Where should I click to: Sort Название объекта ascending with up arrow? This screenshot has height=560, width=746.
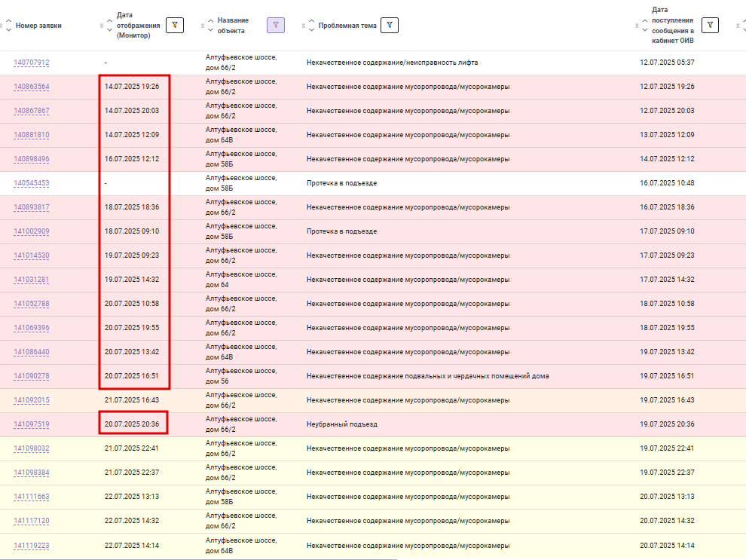coord(210,21)
